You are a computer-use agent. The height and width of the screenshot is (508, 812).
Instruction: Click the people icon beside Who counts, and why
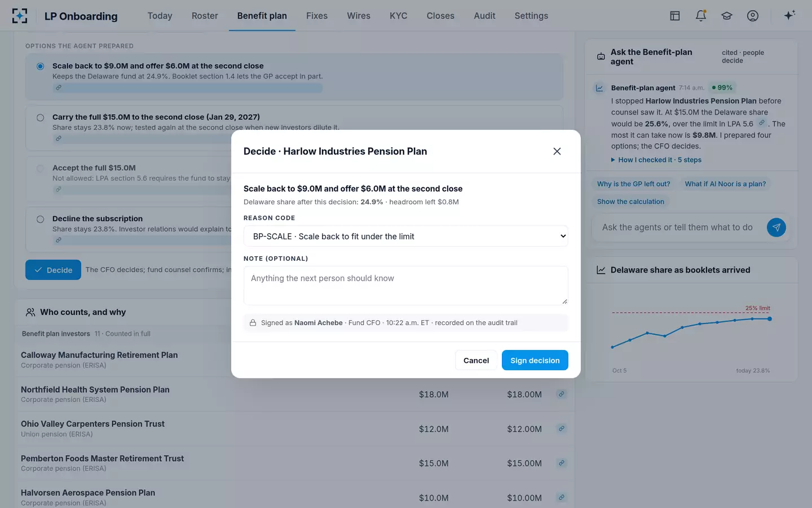point(30,312)
